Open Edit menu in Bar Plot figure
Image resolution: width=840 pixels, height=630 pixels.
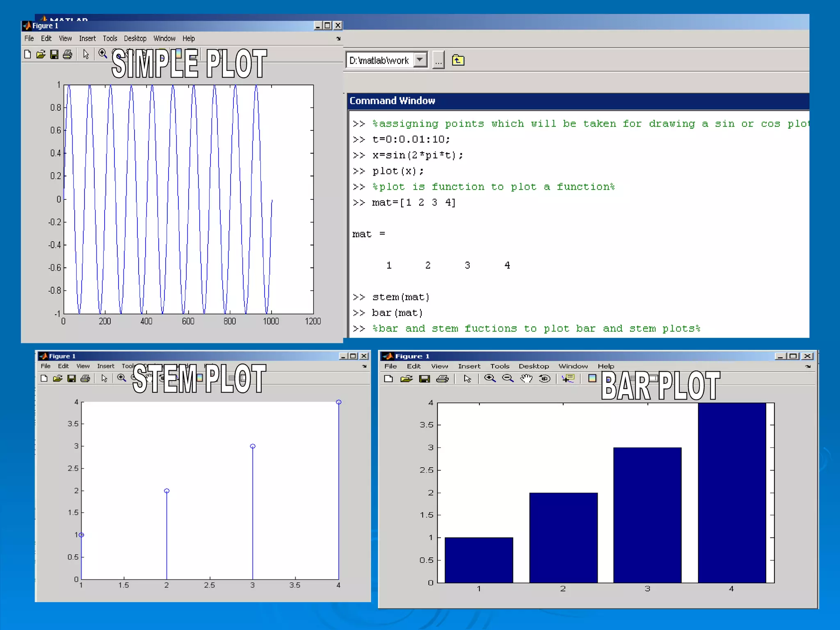click(x=414, y=366)
